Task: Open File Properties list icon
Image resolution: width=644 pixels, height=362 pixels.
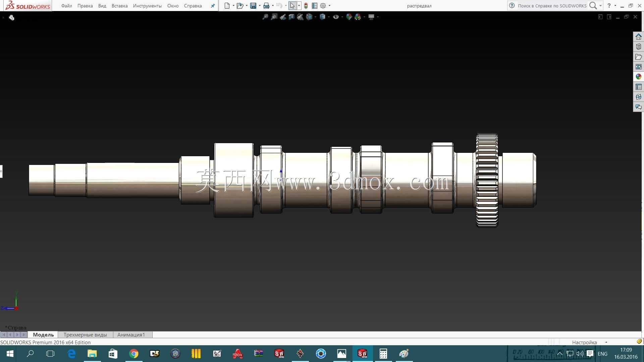Action: coord(315,6)
